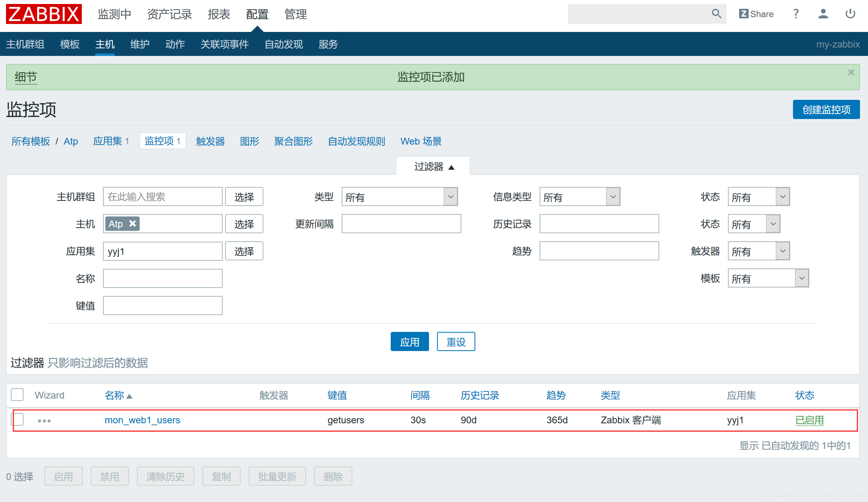
Task: Click the ZABBIX logo
Action: [x=44, y=14]
